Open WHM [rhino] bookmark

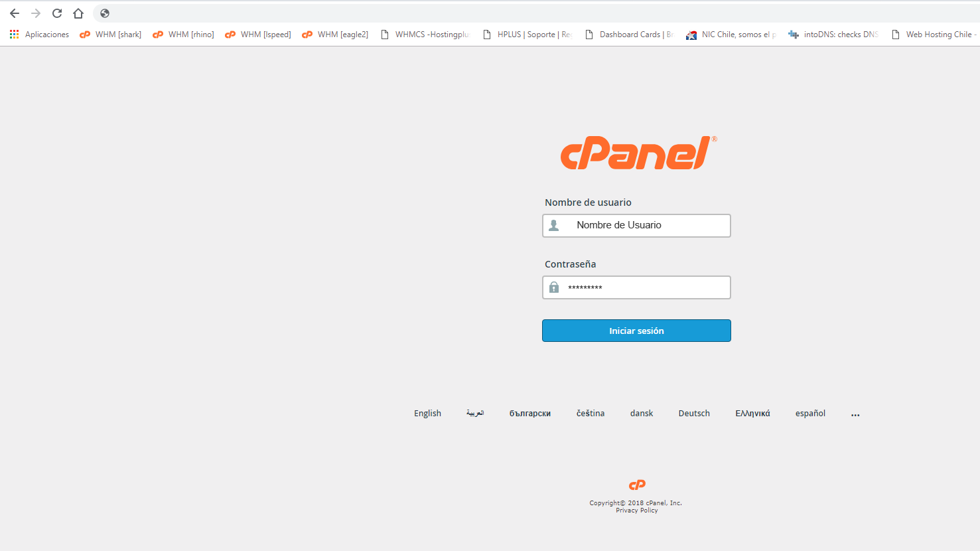point(184,35)
